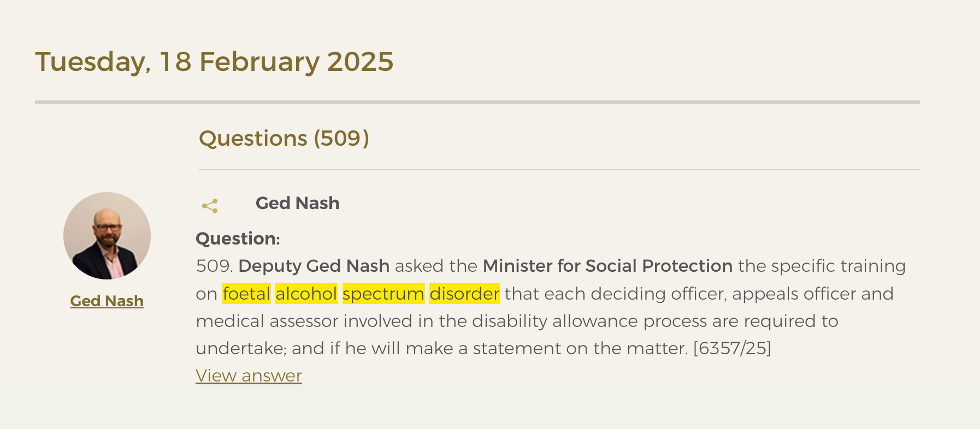Click the phrase statement on the matter
This screenshot has width=980, height=429.
click(580, 348)
